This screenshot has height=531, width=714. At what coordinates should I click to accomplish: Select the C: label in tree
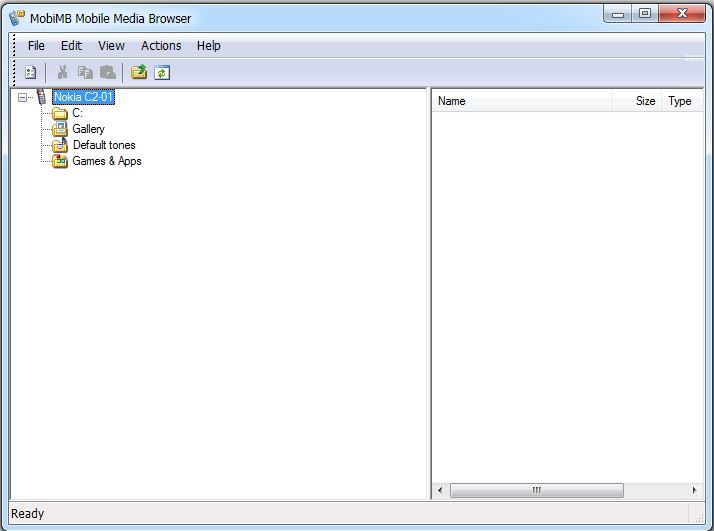click(x=77, y=113)
